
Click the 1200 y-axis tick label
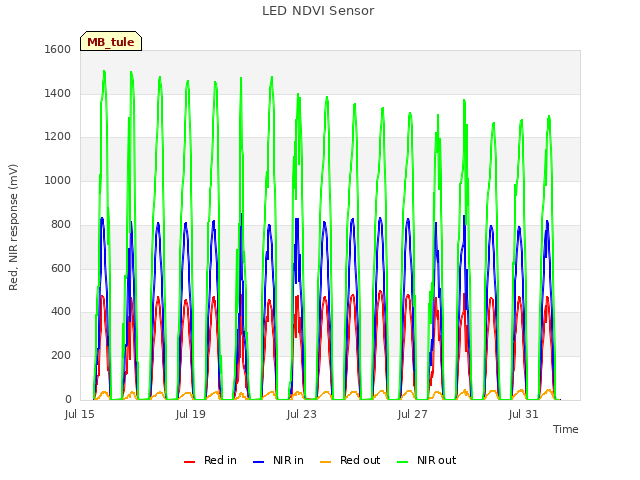tap(58, 137)
